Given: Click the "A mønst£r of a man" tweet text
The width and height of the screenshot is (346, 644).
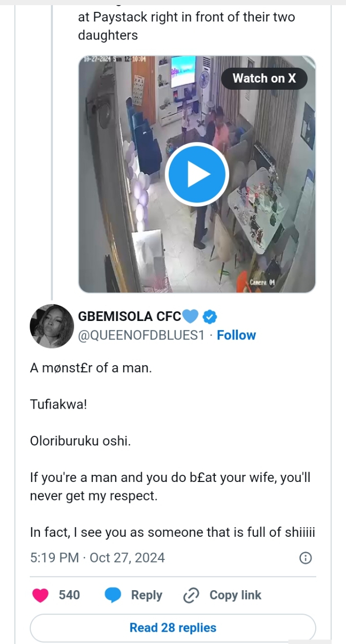Looking at the screenshot, I should click(x=91, y=368).
